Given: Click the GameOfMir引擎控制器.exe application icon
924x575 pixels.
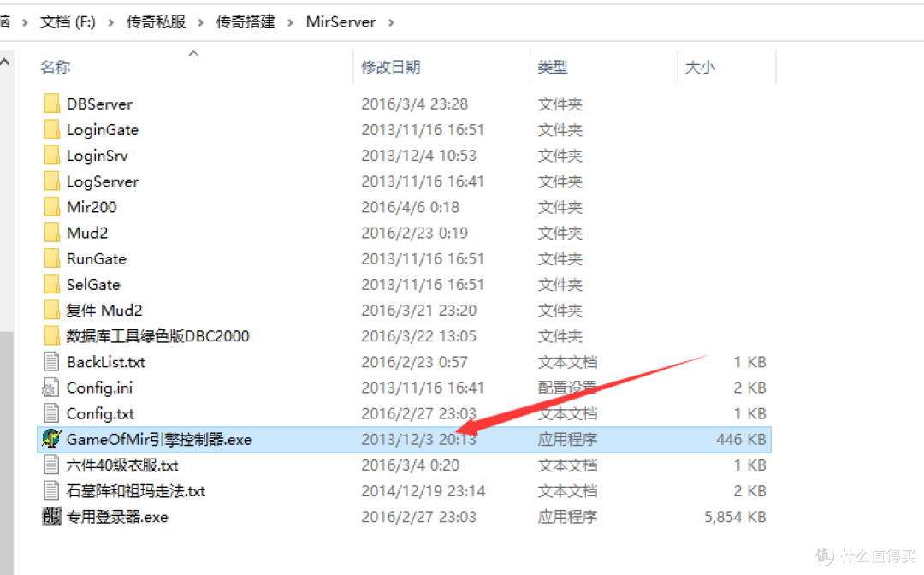Looking at the screenshot, I should (52, 440).
